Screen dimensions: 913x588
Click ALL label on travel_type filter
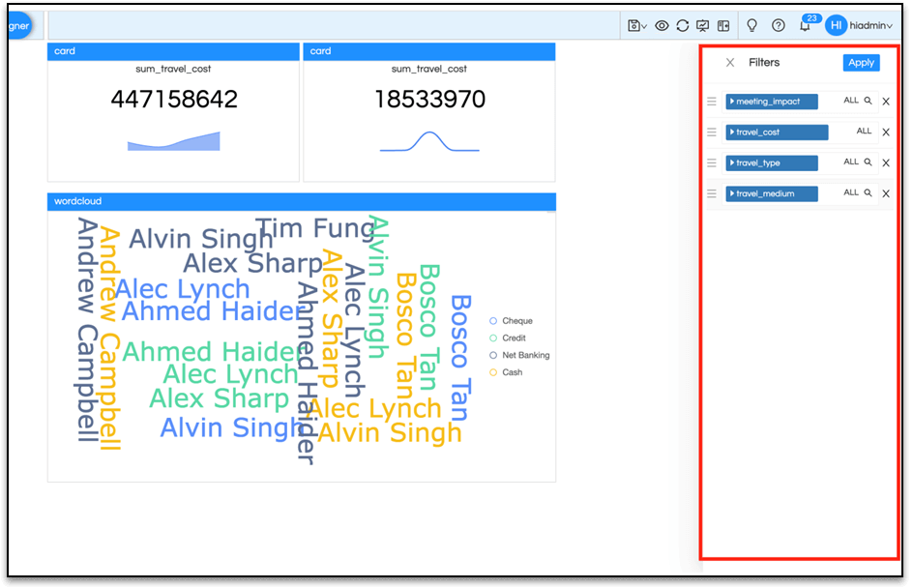coord(851,162)
